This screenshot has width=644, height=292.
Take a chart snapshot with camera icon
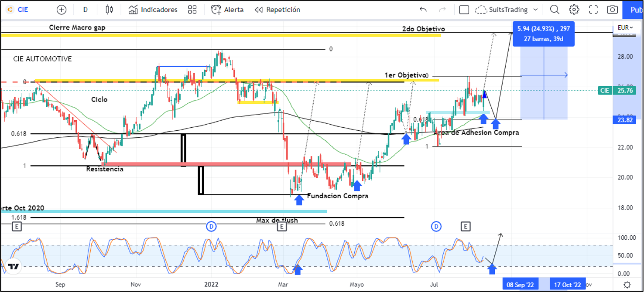click(x=613, y=10)
